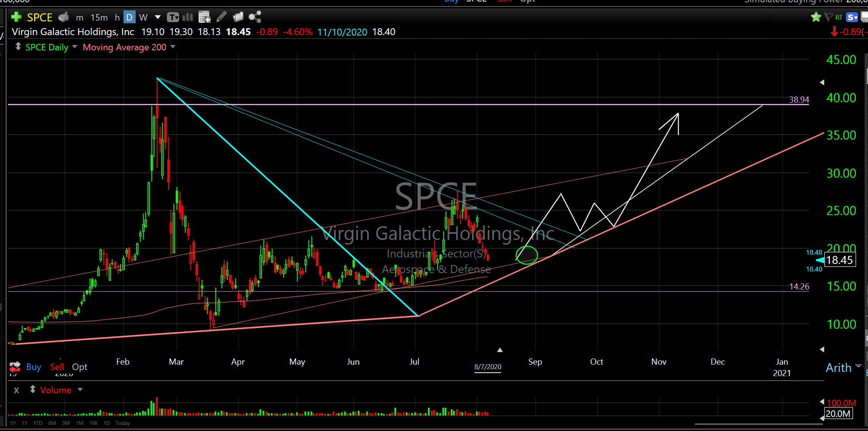868x431 pixels.
Task: Select the 6M range tab
Action: click(52, 423)
